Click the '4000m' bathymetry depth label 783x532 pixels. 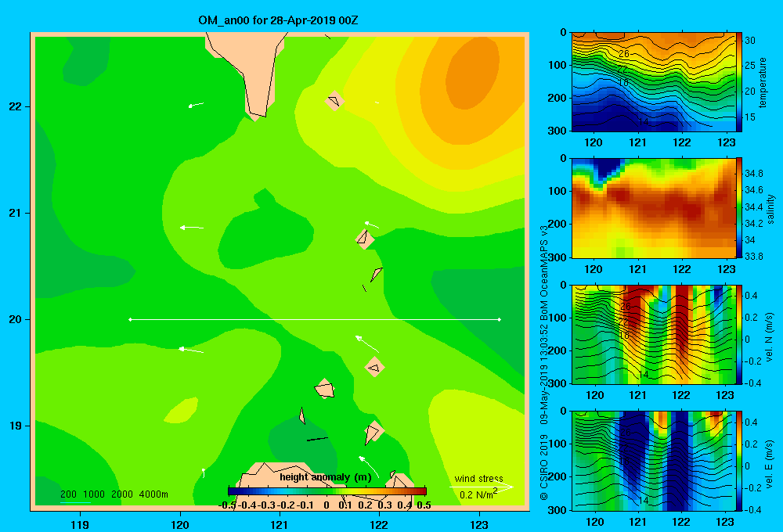(x=153, y=494)
